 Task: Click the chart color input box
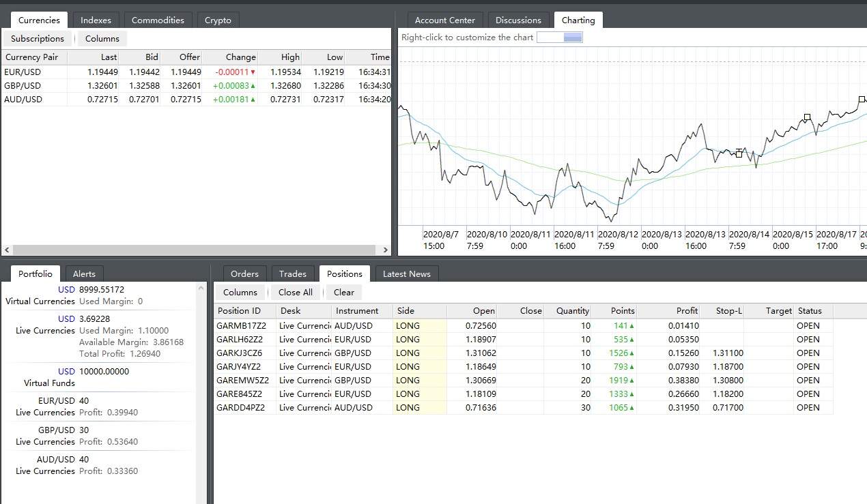(560, 38)
